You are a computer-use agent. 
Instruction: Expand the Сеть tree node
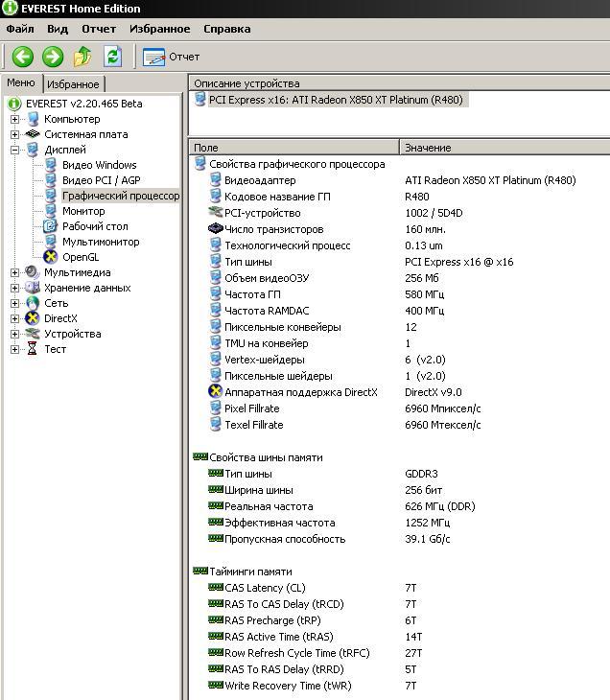[x=14, y=303]
